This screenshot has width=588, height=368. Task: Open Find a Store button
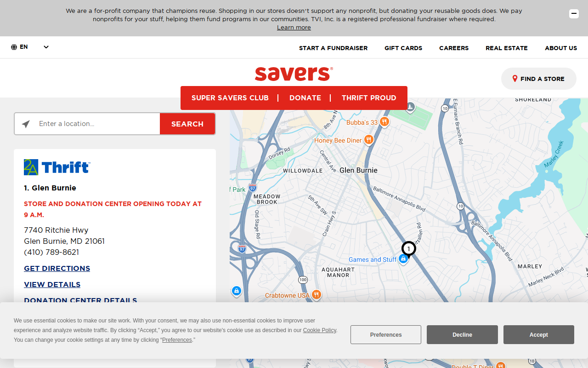tap(539, 79)
